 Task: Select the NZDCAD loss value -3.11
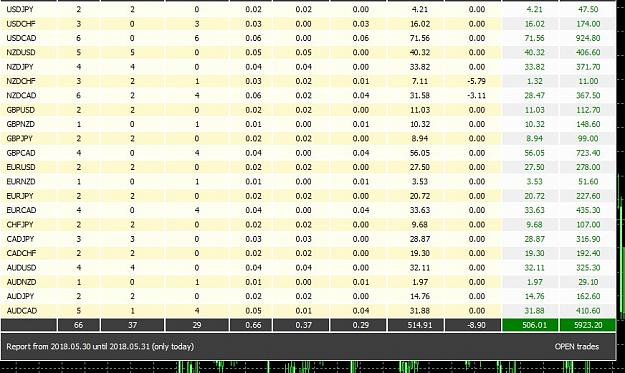tap(476, 95)
